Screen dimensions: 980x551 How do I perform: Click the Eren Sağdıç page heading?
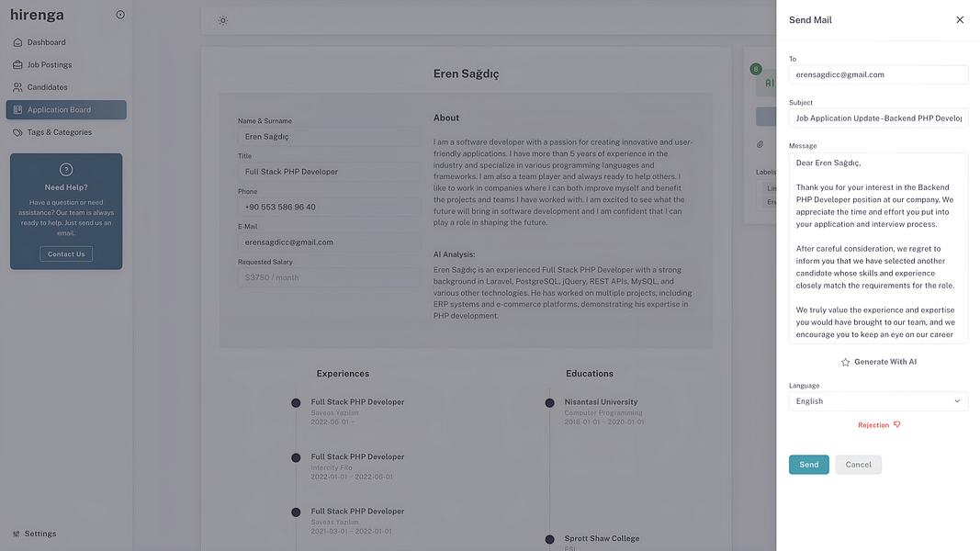point(467,73)
